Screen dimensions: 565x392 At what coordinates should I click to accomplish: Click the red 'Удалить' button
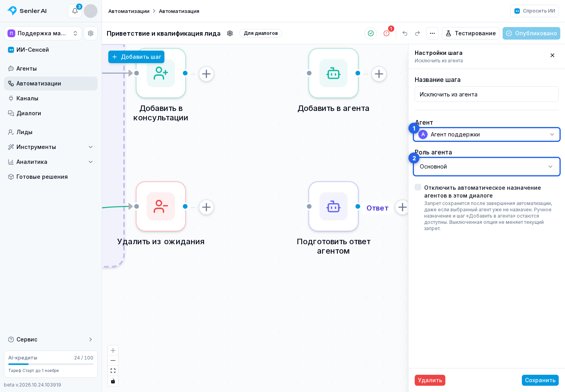[x=430, y=380]
